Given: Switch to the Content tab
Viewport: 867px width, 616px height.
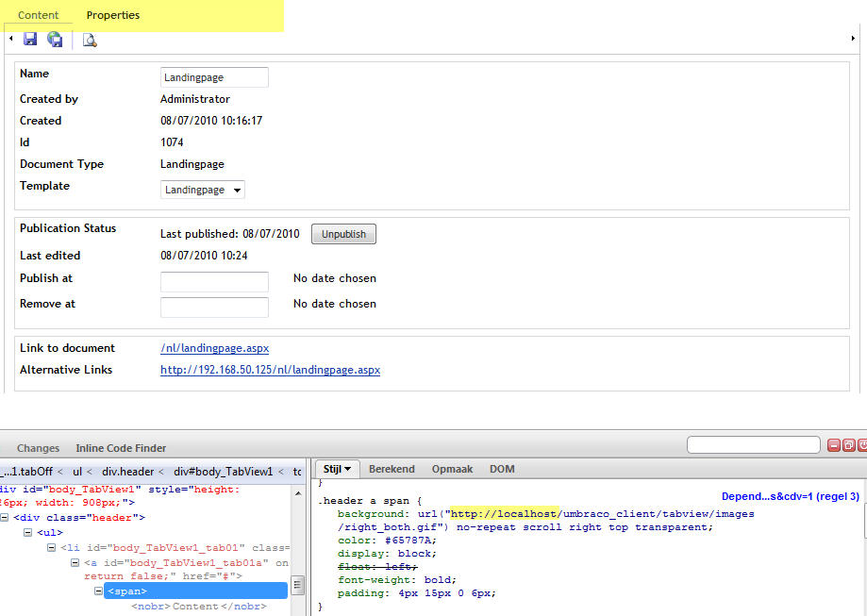Looking at the screenshot, I should pyautogui.click(x=39, y=15).
